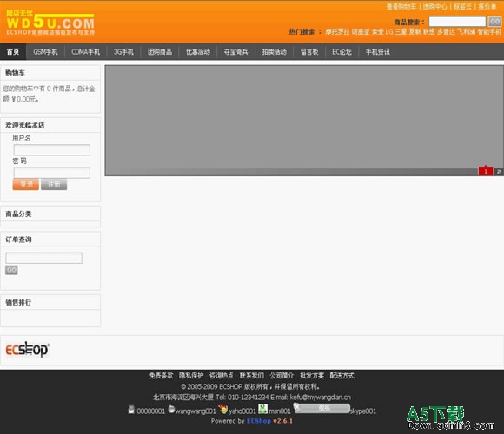The width and height of the screenshot is (504, 434).
Task: Click the v2.6.1 version text
Action: (283, 421)
